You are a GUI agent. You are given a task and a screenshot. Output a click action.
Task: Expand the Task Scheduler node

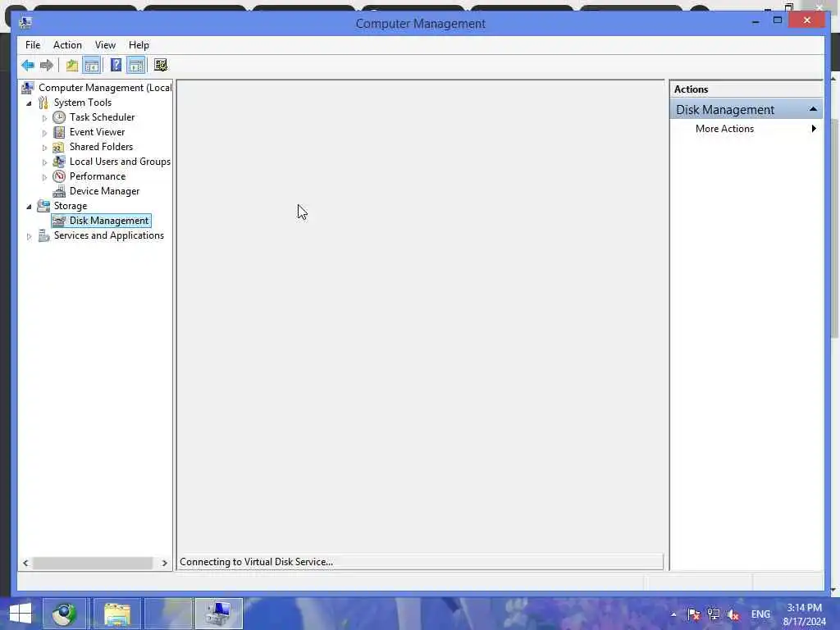click(44, 118)
